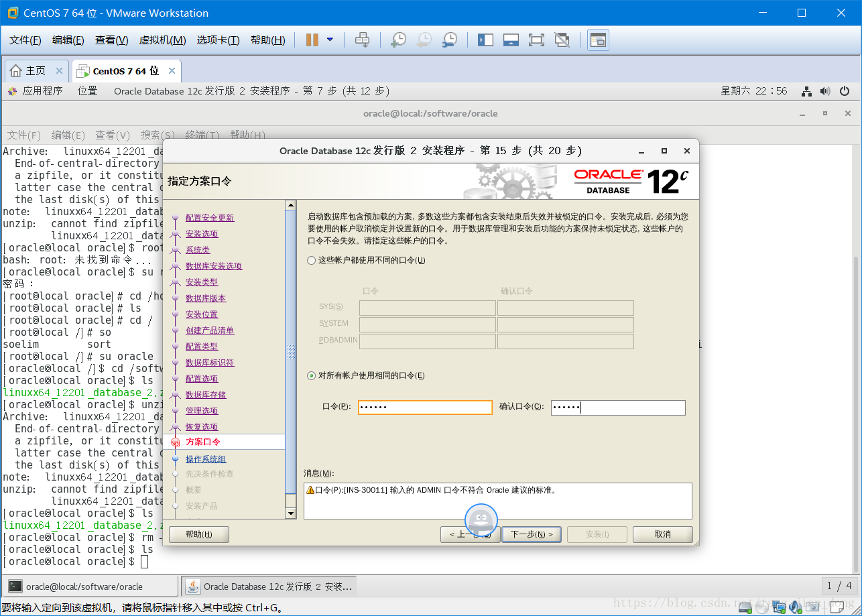Select 这些帐户都使用不同的口令 radio button
This screenshot has height=616, width=862.
[x=311, y=260]
